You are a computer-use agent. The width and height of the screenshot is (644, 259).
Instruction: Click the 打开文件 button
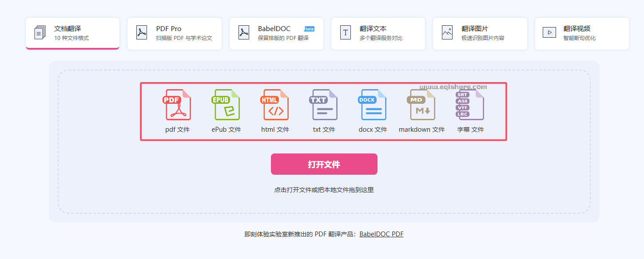324,164
